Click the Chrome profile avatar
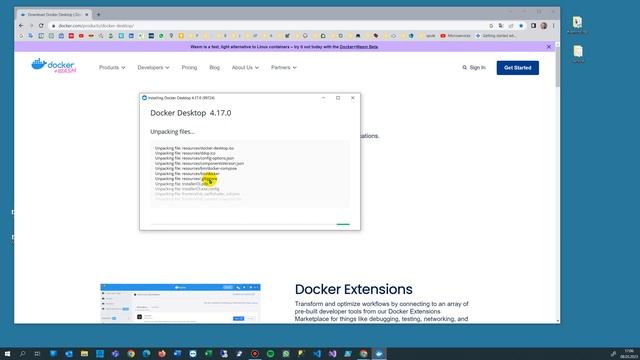This screenshot has width=640, height=360. [544, 25]
